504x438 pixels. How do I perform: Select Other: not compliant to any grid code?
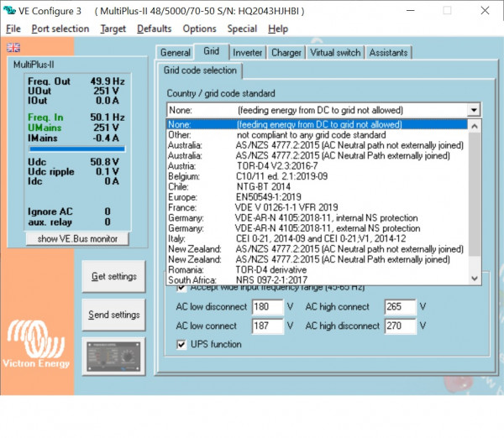coord(318,135)
